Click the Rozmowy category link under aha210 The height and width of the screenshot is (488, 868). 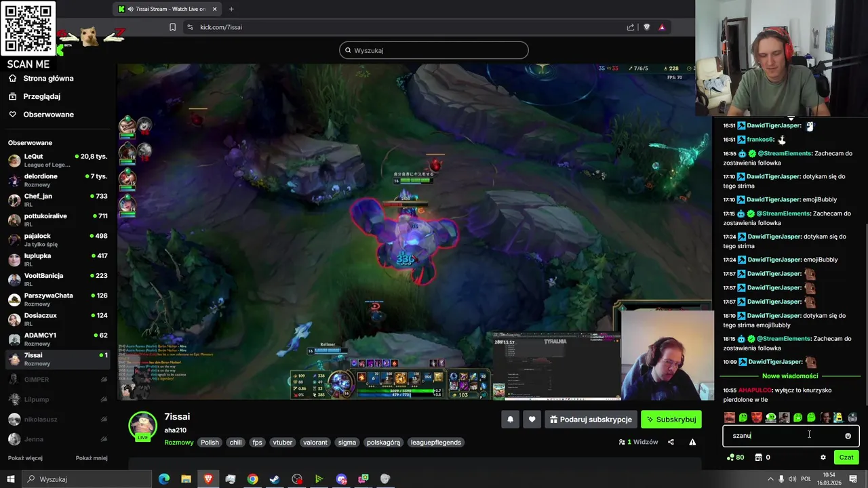[x=179, y=443]
